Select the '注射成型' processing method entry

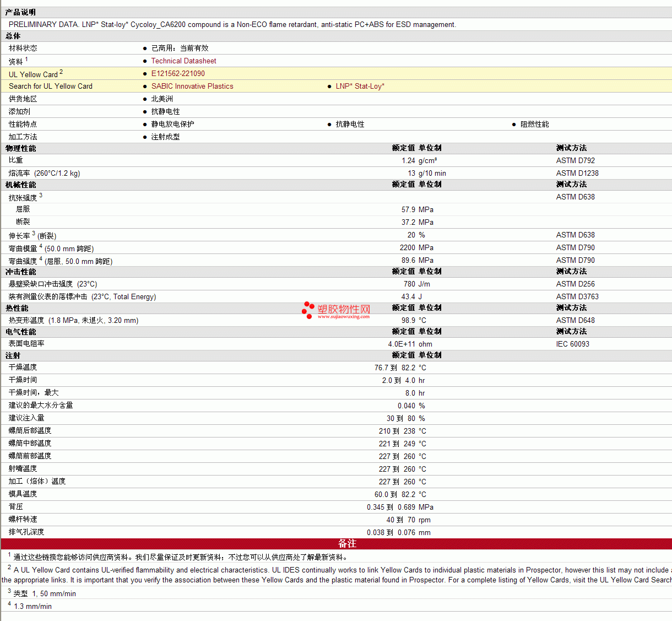pyautogui.click(x=165, y=137)
